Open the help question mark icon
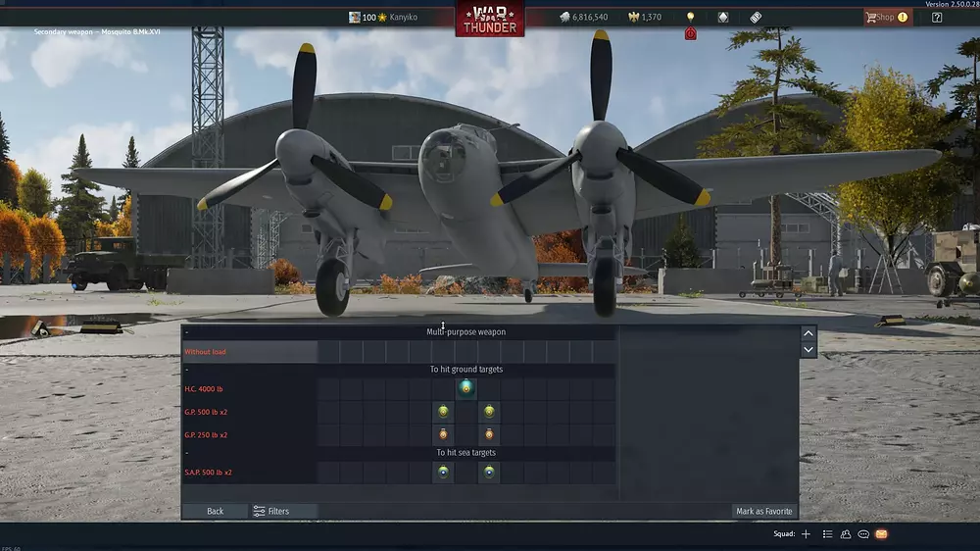Viewport: 980px width, 551px height. [937, 18]
